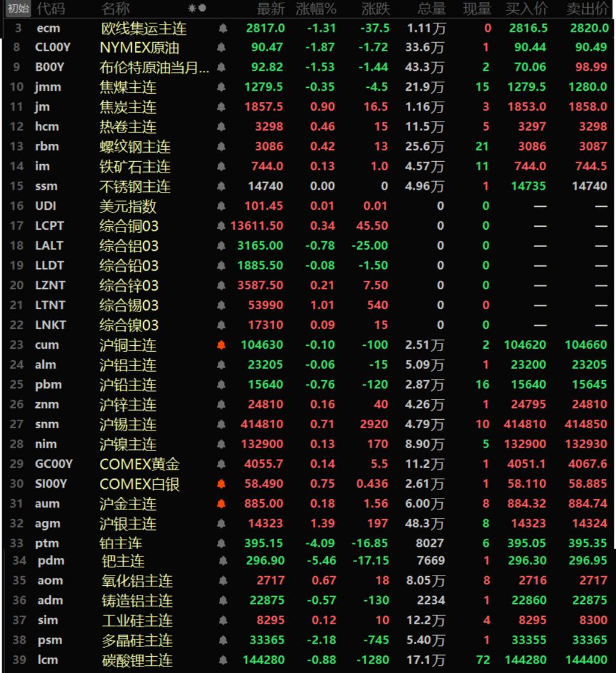Click the bell icon next to 美元指数
616x673 pixels.
[x=221, y=206]
